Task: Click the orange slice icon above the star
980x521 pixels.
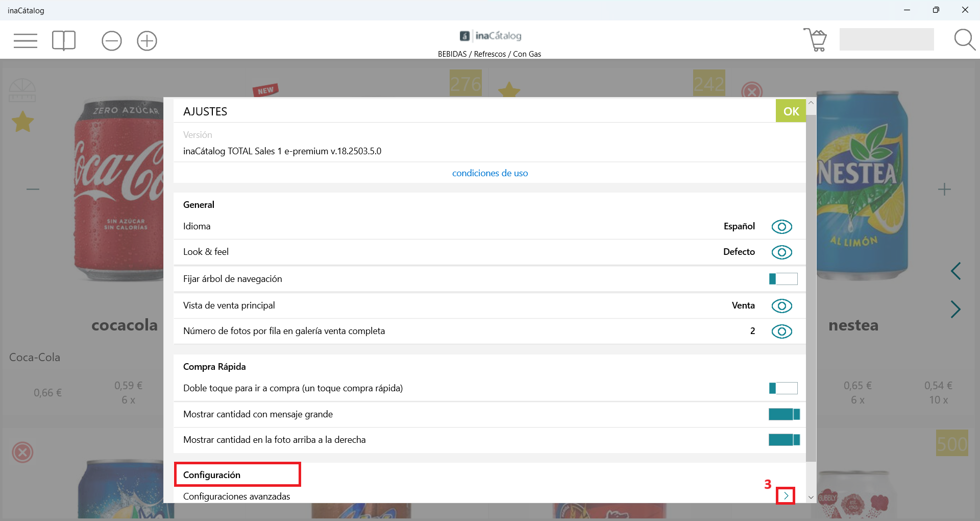Action: pyautogui.click(x=22, y=90)
